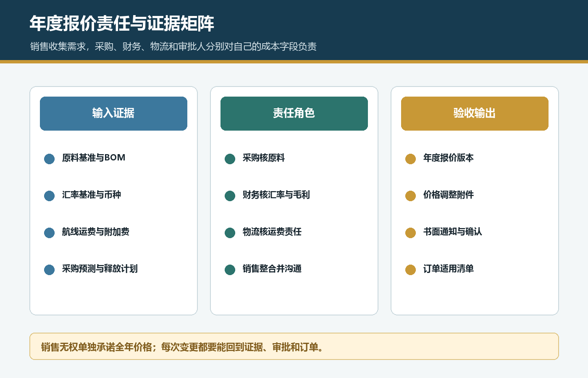The width and height of the screenshot is (588, 378).
Task: Select the 航线运费与附加费 item text
Action: click(96, 232)
